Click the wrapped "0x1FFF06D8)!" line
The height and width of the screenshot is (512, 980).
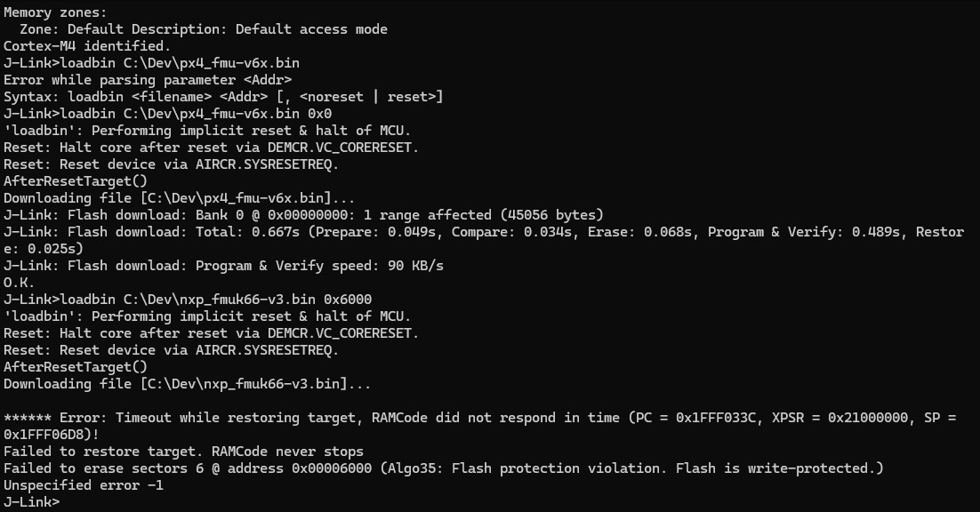pos(52,435)
